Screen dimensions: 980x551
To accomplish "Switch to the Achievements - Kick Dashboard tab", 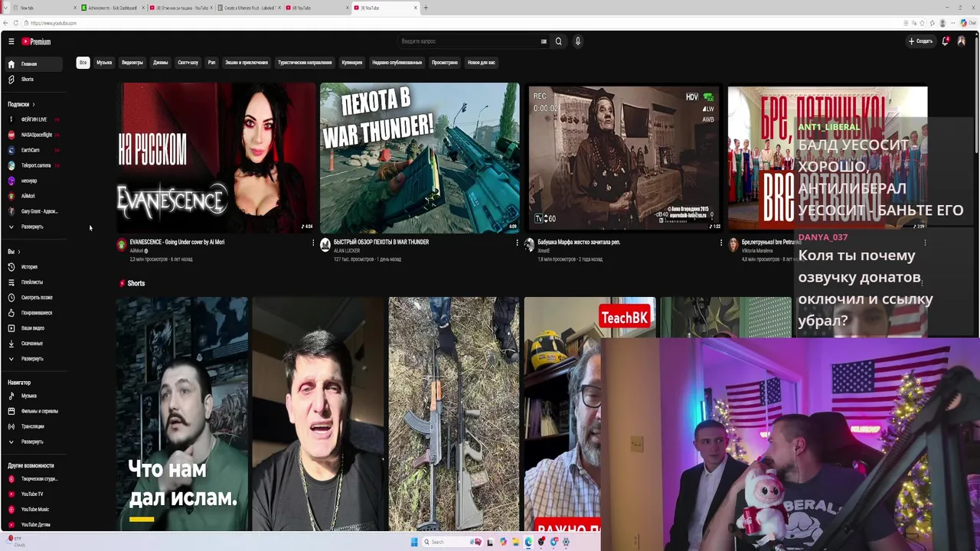I will 113,8.
